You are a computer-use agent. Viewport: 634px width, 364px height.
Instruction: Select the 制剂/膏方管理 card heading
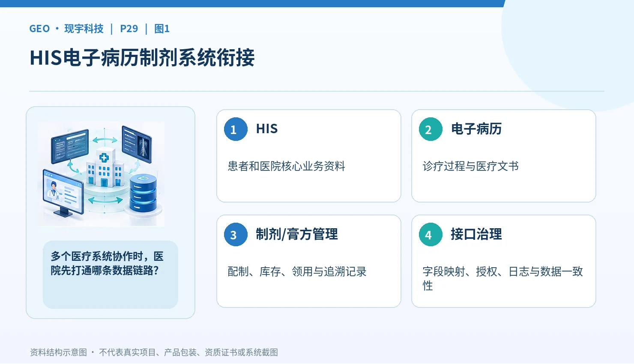point(297,234)
